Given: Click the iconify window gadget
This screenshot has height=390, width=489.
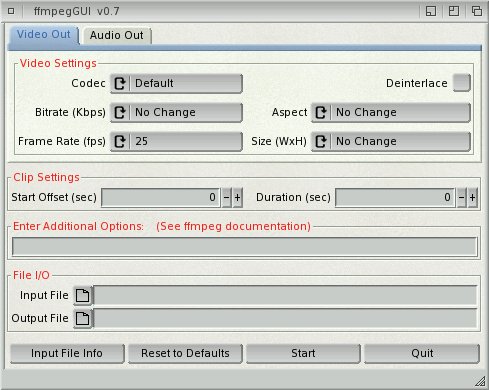Looking at the screenshot, I should click(431, 11).
